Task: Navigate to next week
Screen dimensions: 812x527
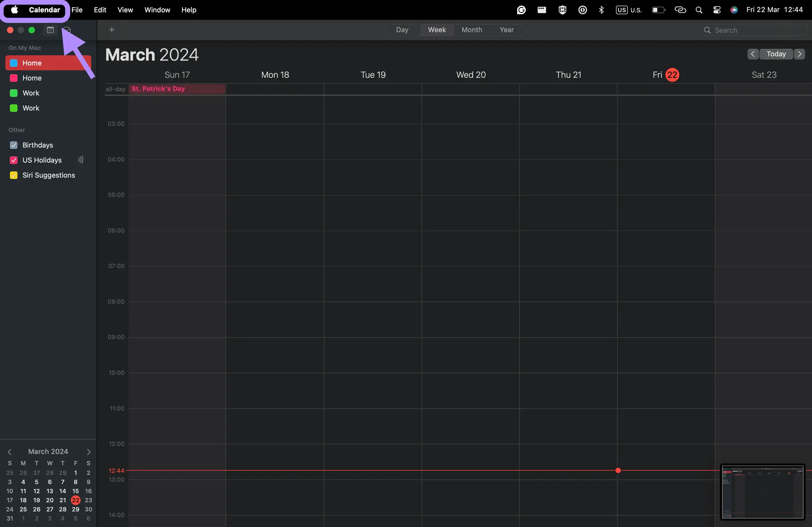Action: (x=800, y=54)
